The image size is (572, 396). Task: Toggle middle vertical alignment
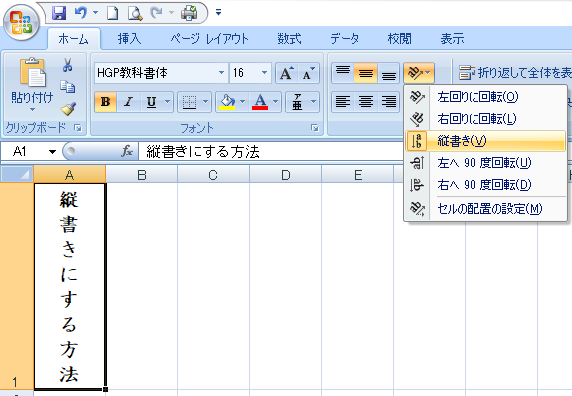366,73
